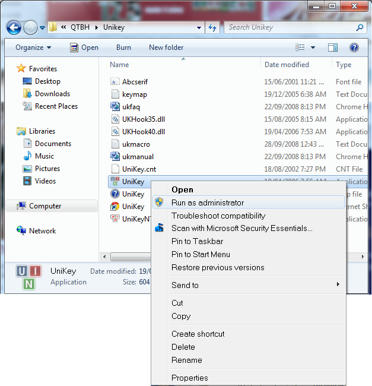The width and height of the screenshot is (372, 386).
Task: Choose Open from the context menu
Action: pyautogui.click(x=248, y=190)
